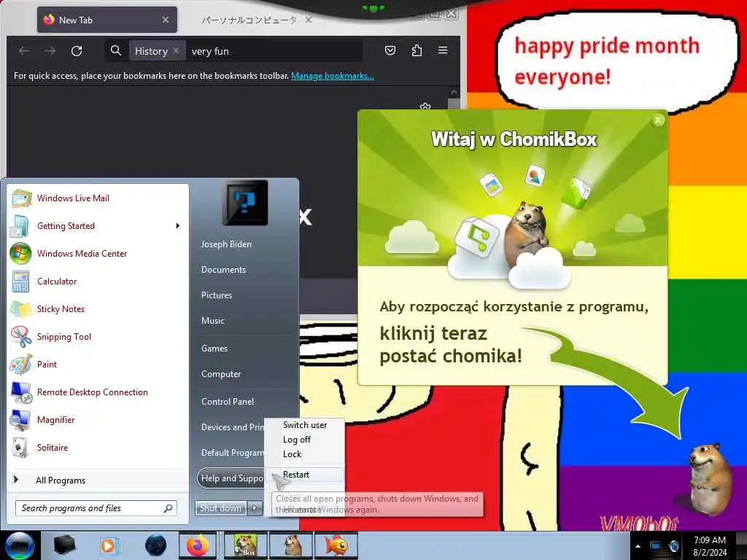747x560 pixels.
Task: Open ChomikBox taskbar button
Action: coord(245,545)
